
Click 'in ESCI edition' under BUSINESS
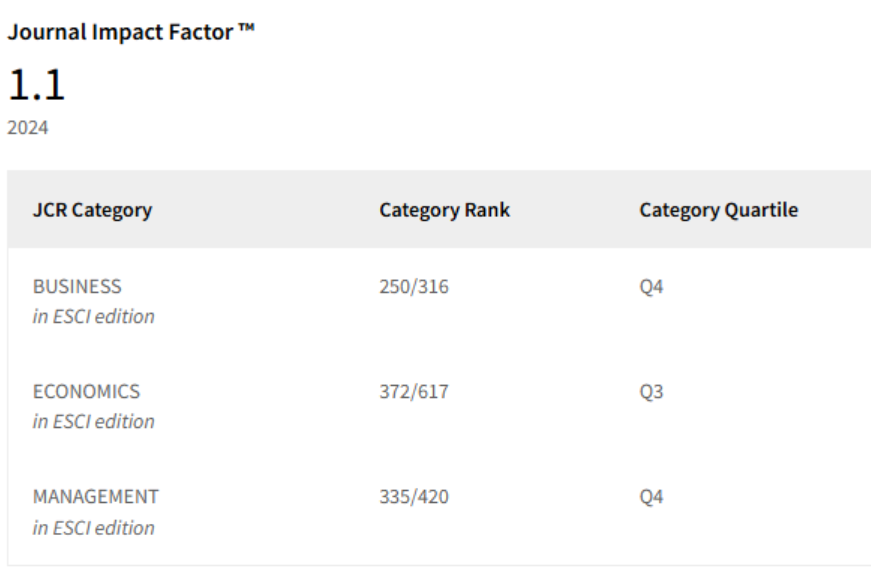point(93,317)
